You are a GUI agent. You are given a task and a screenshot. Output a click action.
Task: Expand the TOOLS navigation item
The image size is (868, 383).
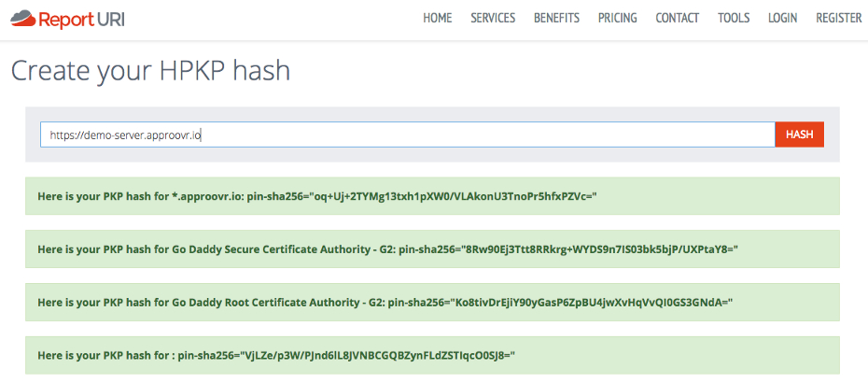point(734,18)
